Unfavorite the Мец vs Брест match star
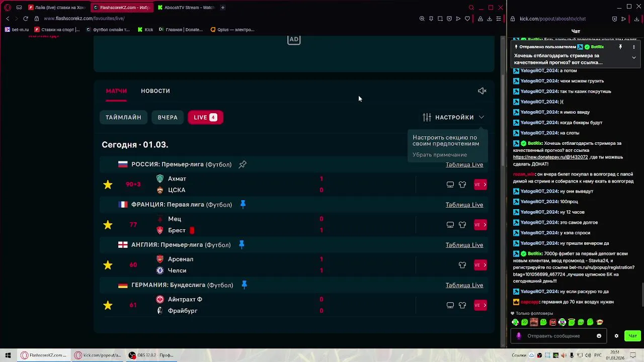 pos(108,225)
